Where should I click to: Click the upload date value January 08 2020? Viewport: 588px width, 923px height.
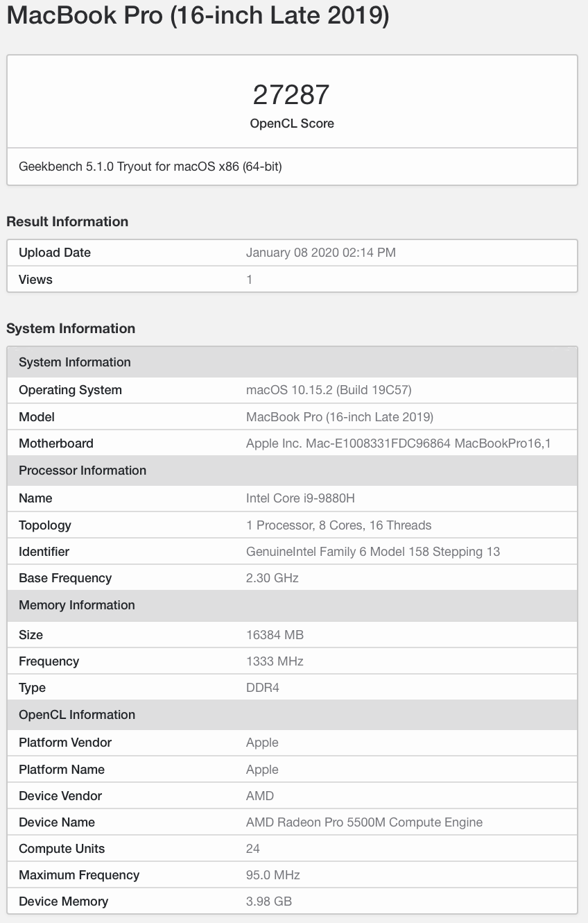(x=320, y=253)
